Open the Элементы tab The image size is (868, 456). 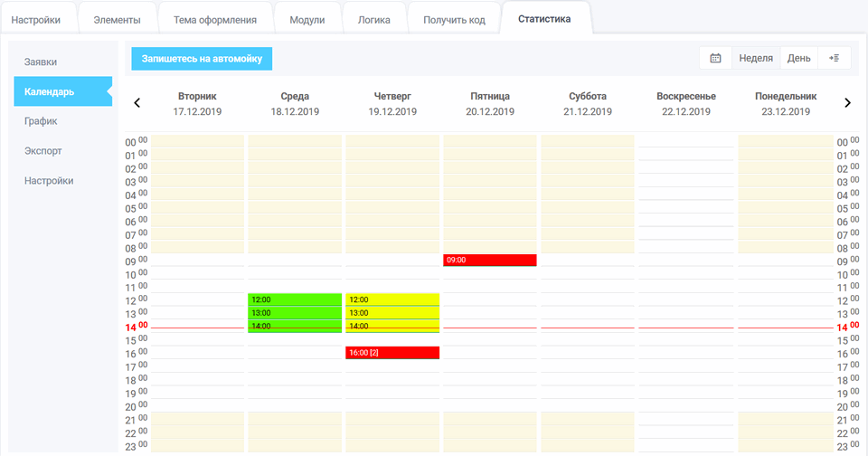coord(117,19)
